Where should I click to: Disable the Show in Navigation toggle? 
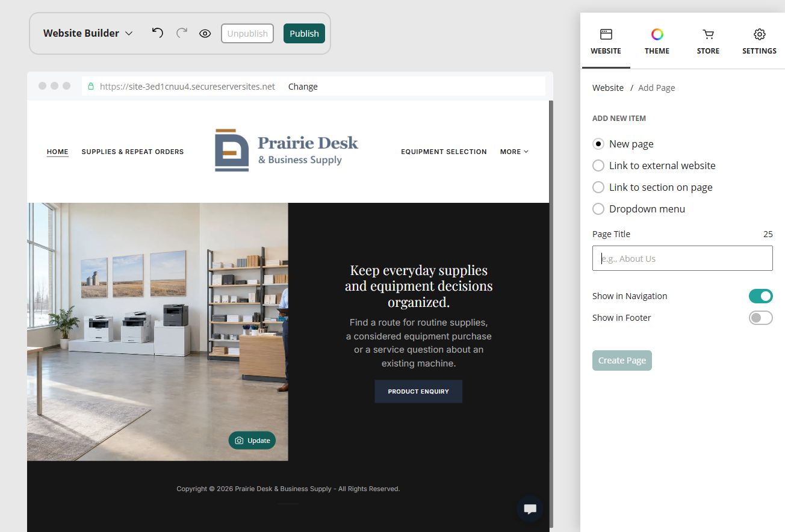(x=760, y=296)
